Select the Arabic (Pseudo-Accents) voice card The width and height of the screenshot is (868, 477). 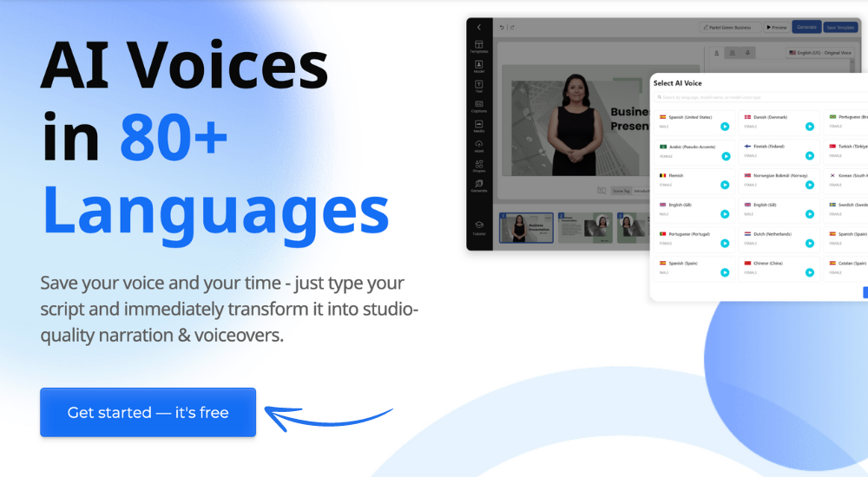coord(694,152)
